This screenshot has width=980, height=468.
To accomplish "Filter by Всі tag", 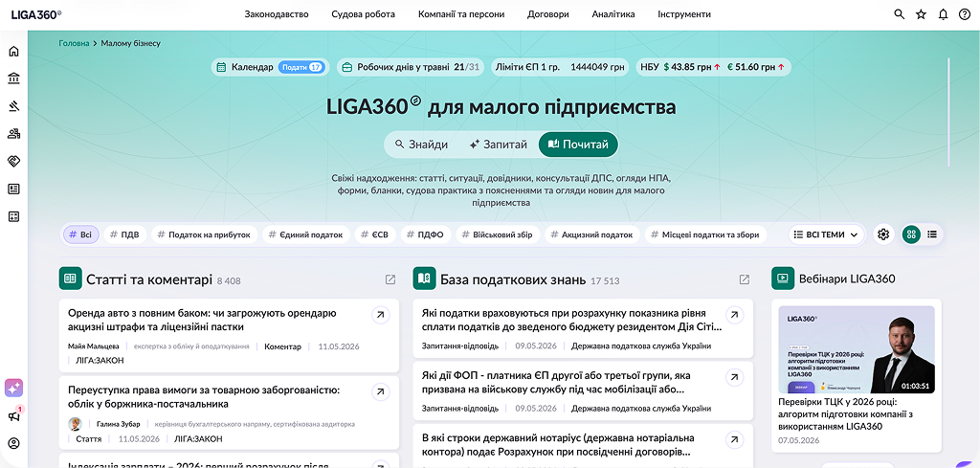I will [x=80, y=234].
